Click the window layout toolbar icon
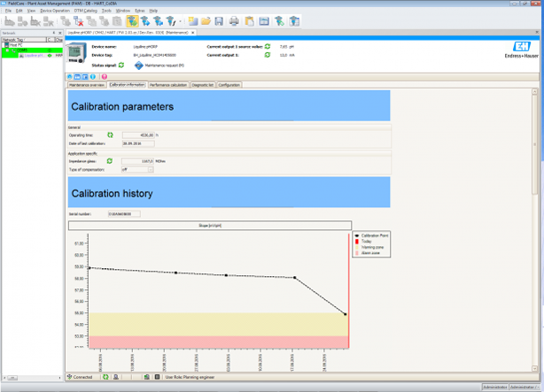This screenshot has width=544, height=392. (x=264, y=21)
